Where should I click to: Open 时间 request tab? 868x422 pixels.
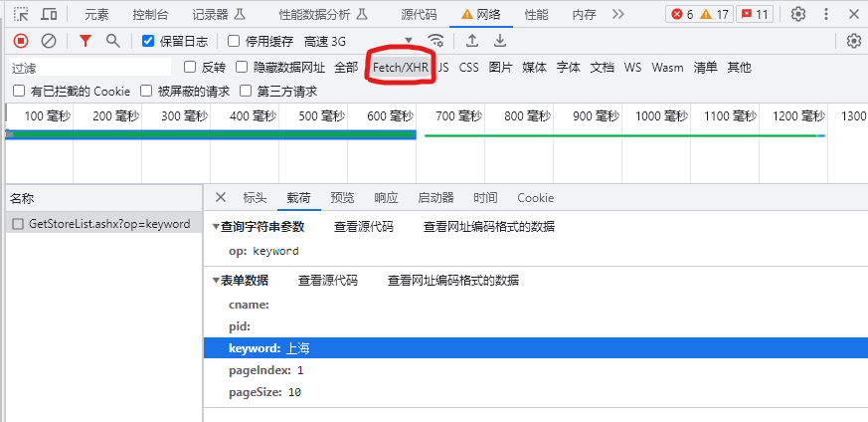pyautogui.click(x=485, y=198)
